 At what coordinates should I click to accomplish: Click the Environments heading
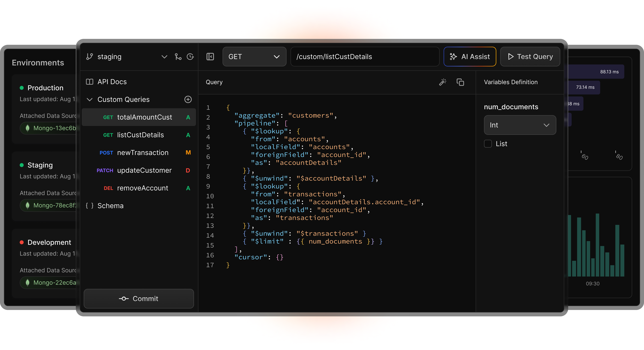pyautogui.click(x=38, y=62)
